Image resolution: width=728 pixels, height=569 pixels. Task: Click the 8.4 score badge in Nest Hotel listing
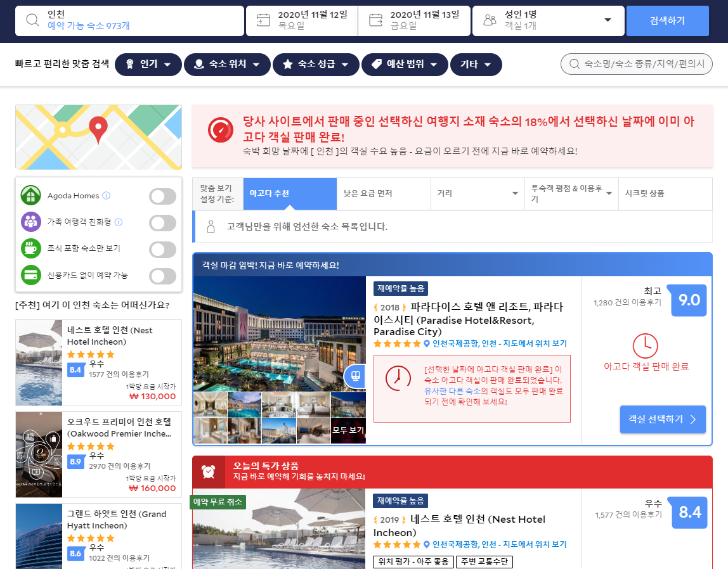689,513
